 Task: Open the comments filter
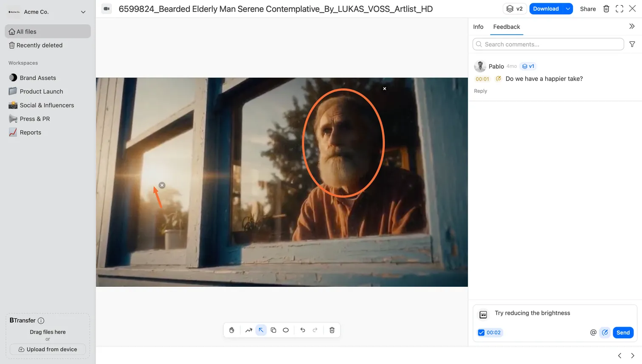[x=632, y=44]
